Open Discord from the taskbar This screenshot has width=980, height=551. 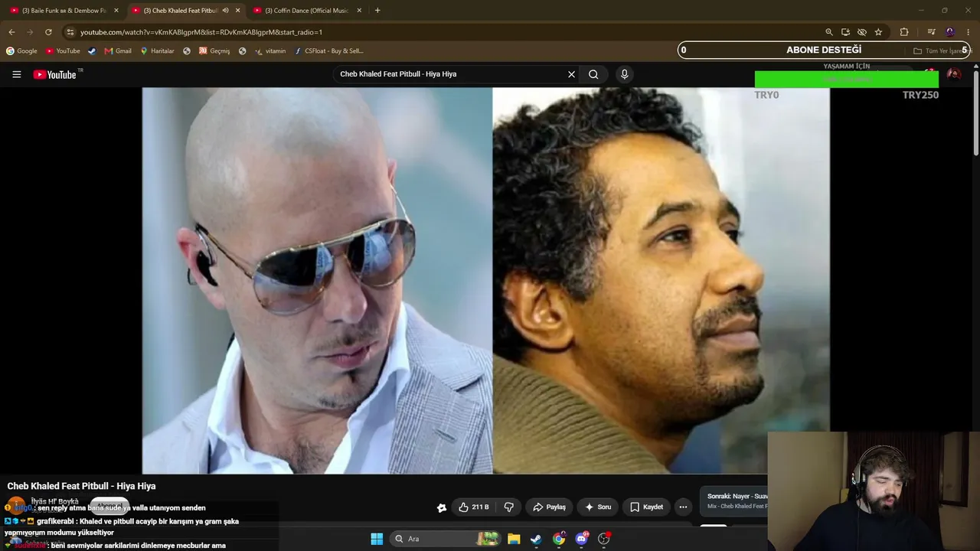582,539
